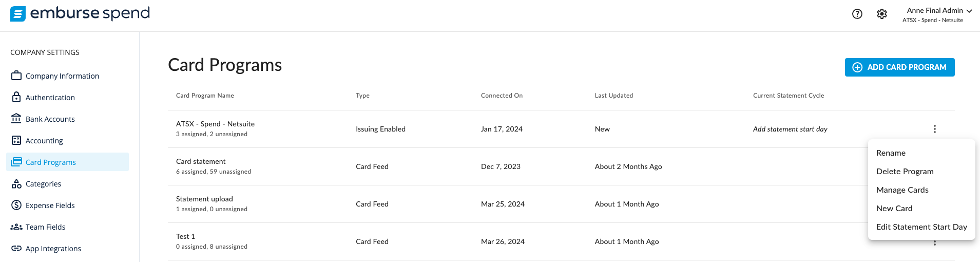
Task: Select Rename from the context menu
Action: 891,153
